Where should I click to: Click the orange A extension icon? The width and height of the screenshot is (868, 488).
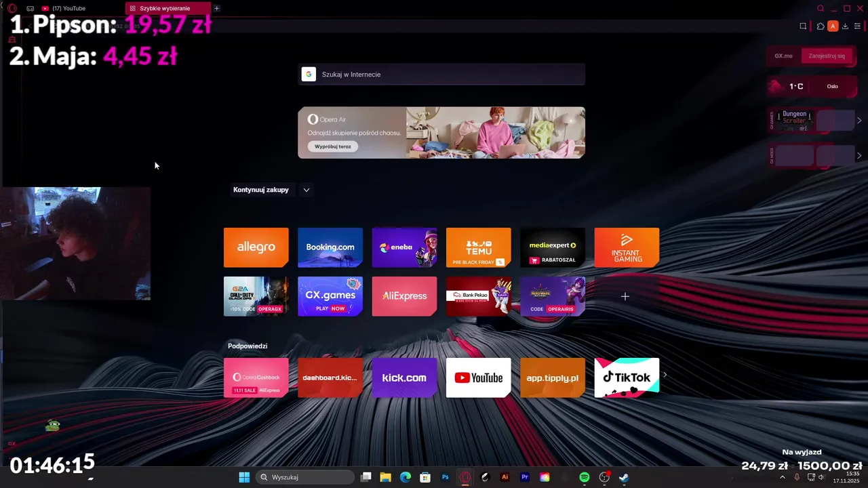tap(833, 26)
